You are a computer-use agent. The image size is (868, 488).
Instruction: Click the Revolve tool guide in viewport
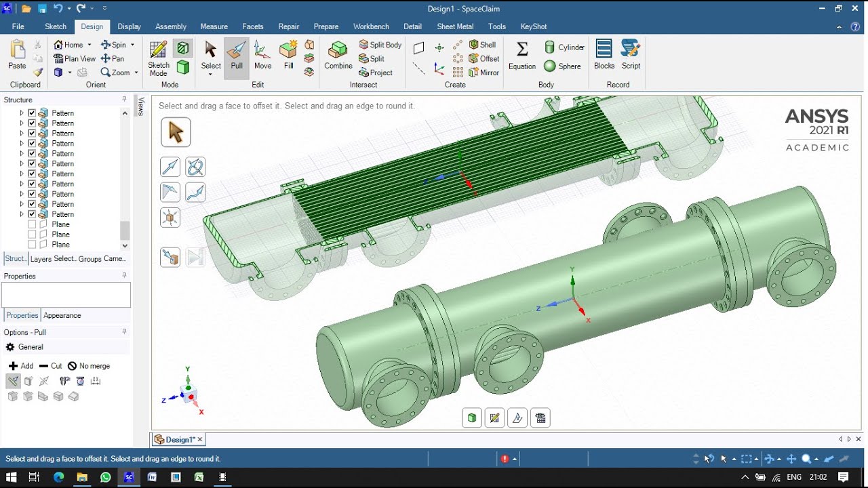(195, 167)
